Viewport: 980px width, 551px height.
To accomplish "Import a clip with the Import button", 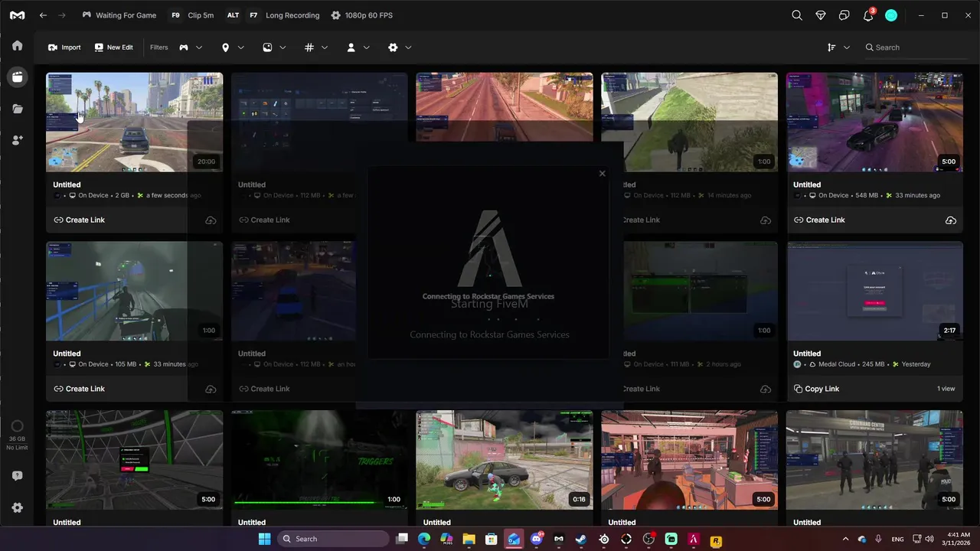I will (x=64, y=47).
